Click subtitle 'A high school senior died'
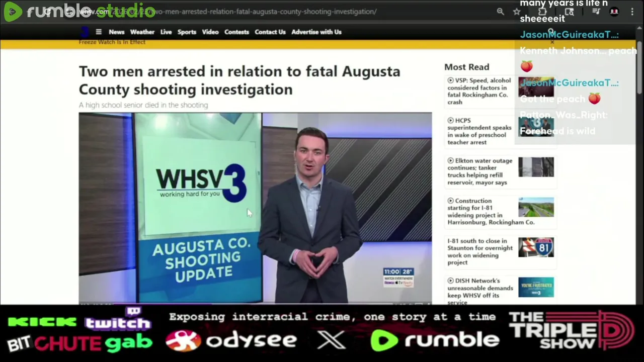The height and width of the screenshot is (362, 644). point(143,105)
